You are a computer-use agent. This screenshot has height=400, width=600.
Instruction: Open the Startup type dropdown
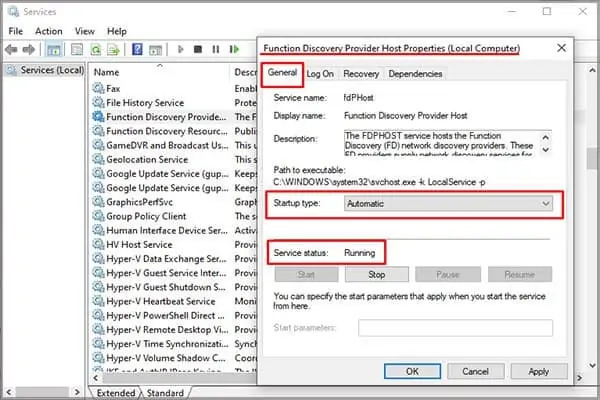coord(448,204)
